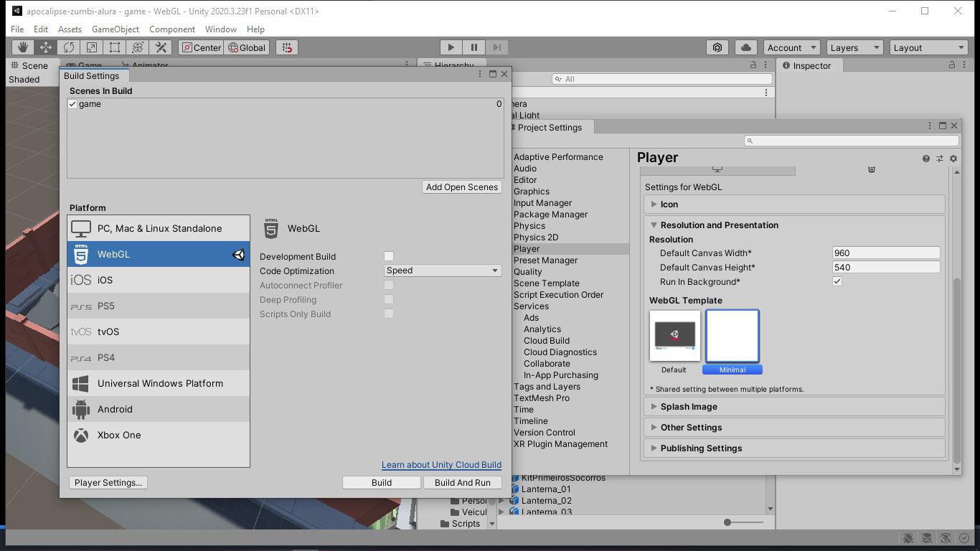The image size is (980, 551).
Task: Enable the Development Build checkbox
Action: [389, 256]
